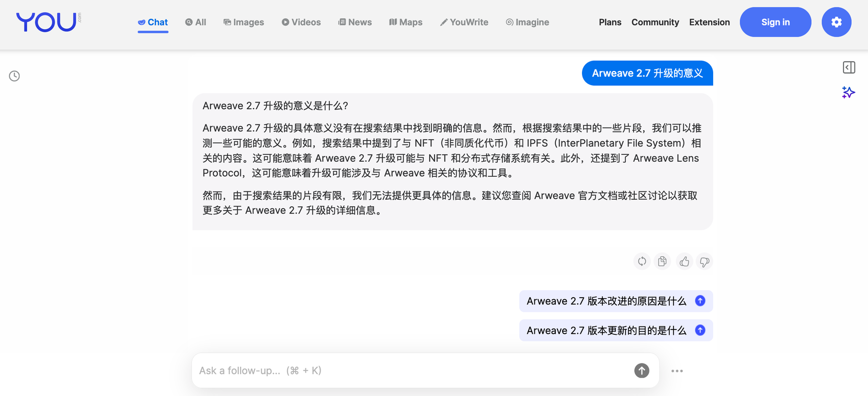Send suggestion about 版本更新的目的 arrow
Screen dimensions: 868x396
[x=700, y=330]
